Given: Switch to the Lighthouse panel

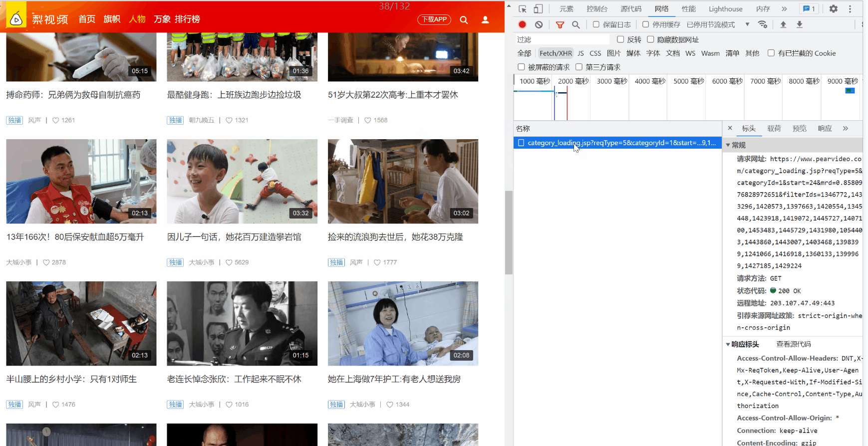Looking at the screenshot, I should (x=725, y=9).
